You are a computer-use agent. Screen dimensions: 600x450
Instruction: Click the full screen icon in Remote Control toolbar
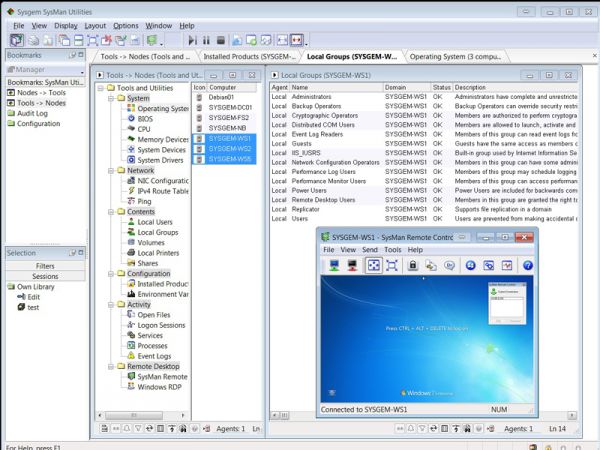392,265
